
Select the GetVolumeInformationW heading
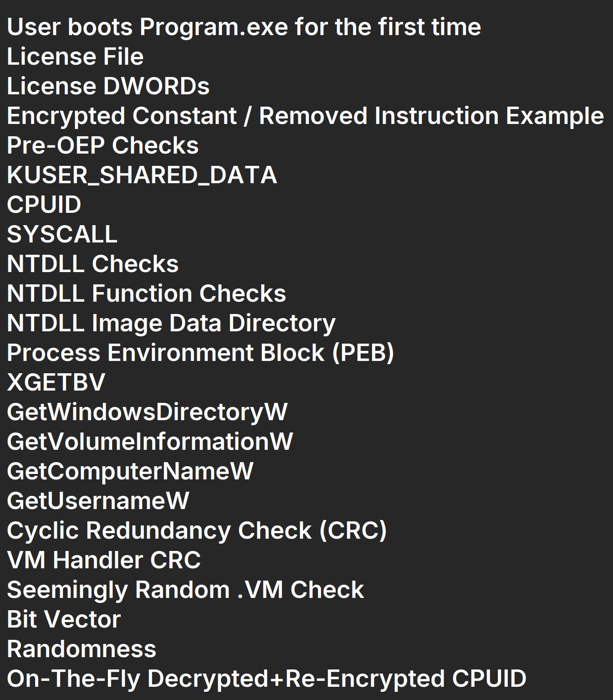coord(150,442)
